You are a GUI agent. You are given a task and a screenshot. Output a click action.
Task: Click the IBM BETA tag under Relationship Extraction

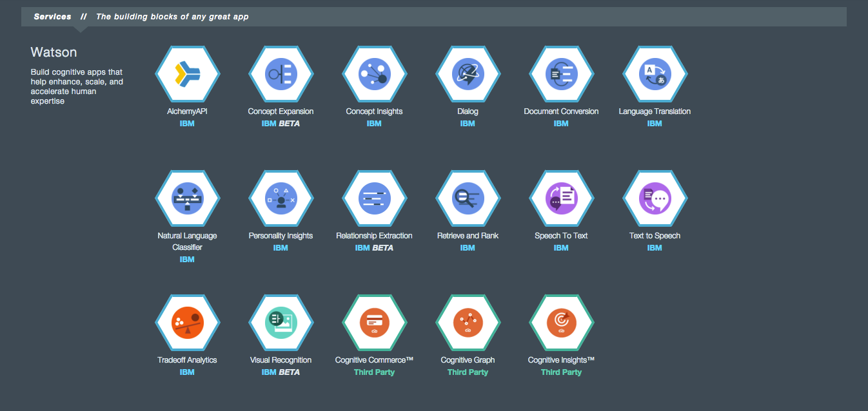(x=374, y=248)
